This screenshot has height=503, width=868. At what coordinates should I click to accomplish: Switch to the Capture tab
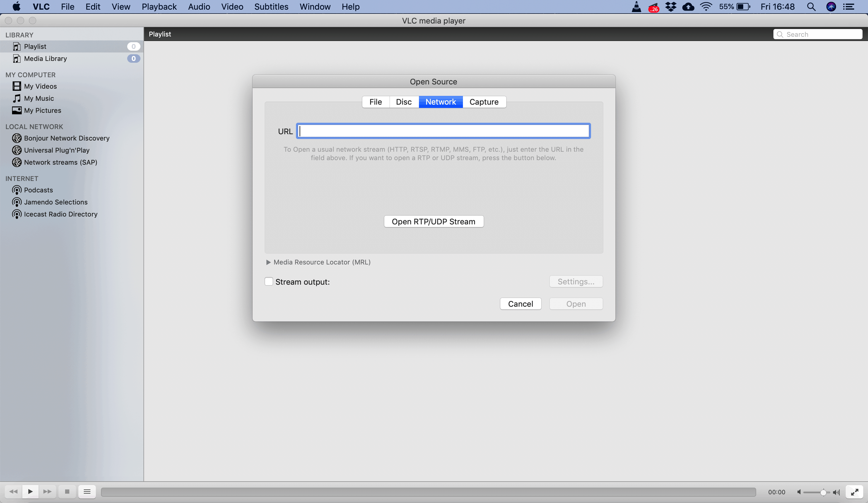[x=484, y=102]
